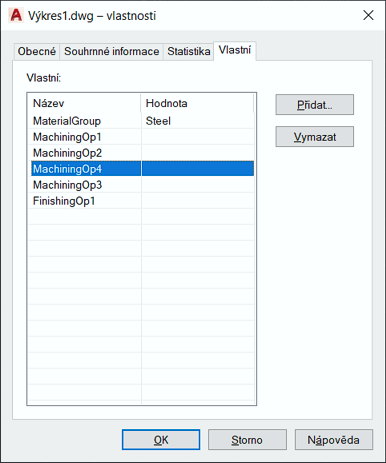The image size is (386, 463).
Task: Open the Souhrnné informace tab
Action: [111, 52]
